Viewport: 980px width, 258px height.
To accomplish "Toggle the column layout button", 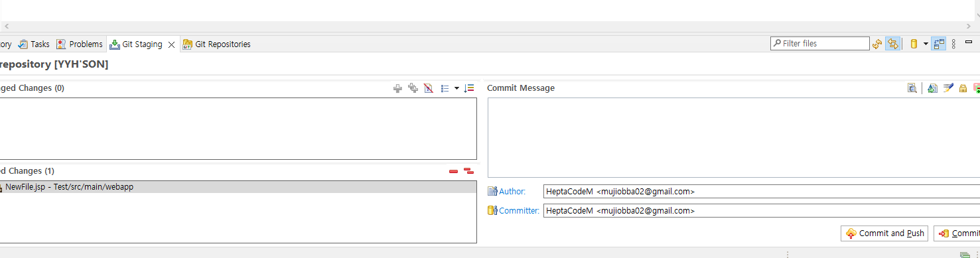I will [x=939, y=44].
